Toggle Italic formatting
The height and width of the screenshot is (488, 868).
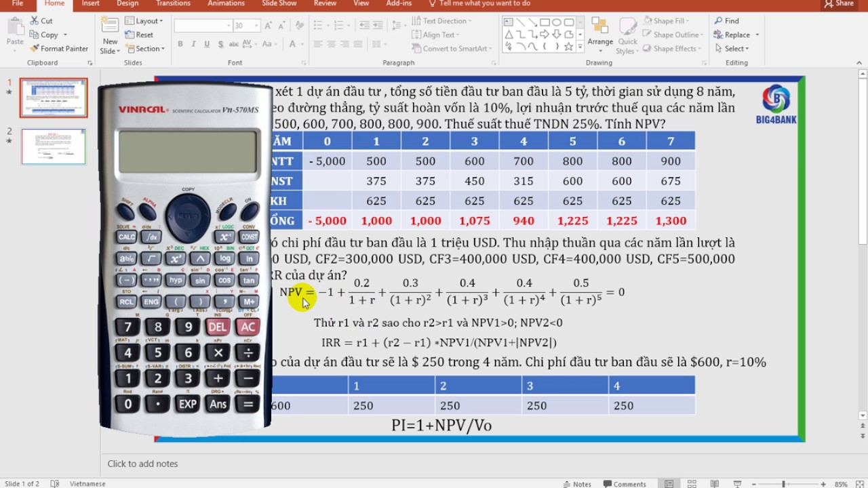coord(193,44)
